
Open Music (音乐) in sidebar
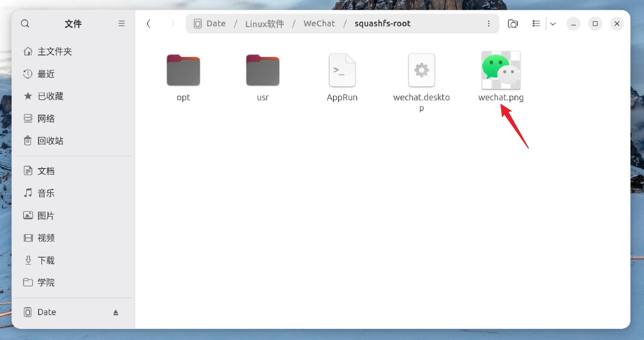pos(74,193)
